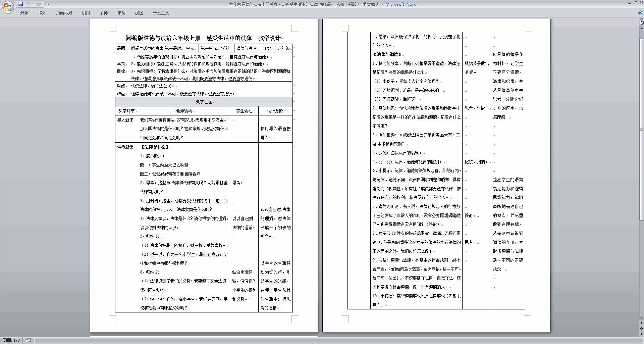Viewport: 644px width, 344px height.
Task: Customize the Quick Access Toolbar dropdown
Action: coord(48,4)
